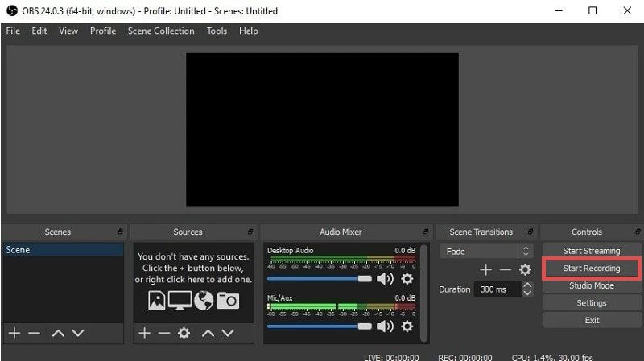This screenshot has width=644, height=361.
Task: Click the Start Streaming button
Action: pyautogui.click(x=592, y=251)
